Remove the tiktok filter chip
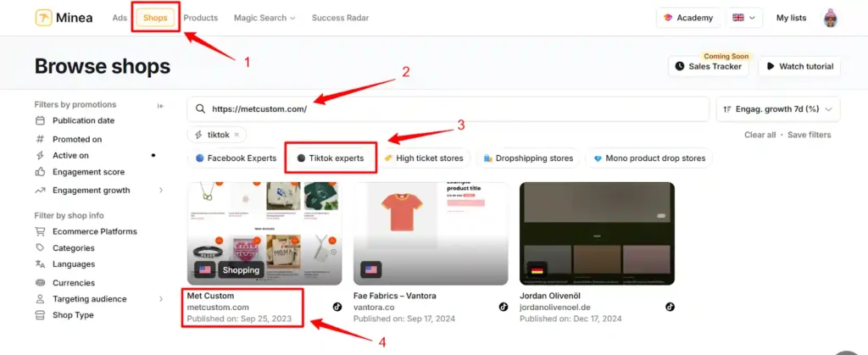 point(236,135)
